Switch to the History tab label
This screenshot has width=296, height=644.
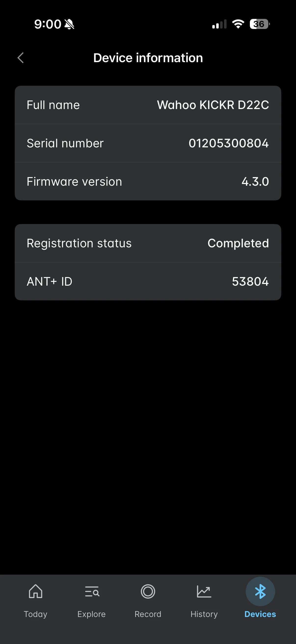[204, 614]
